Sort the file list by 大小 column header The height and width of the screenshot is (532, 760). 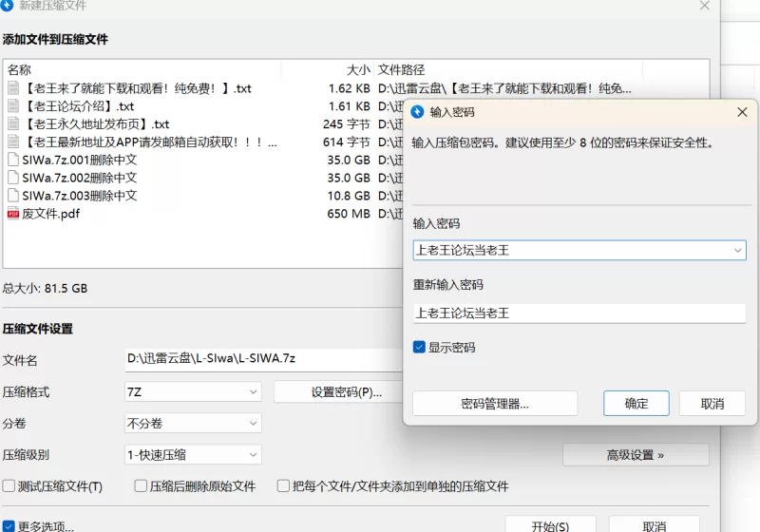pyautogui.click(x=357, y=69)
